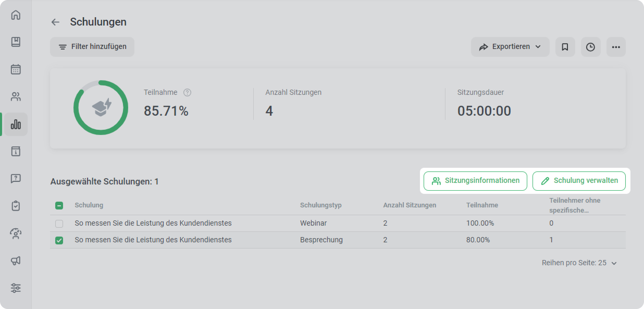The image size is (644, 309).
Task: Click the 100.00% attendance cell
Action: tap(480, 223)
